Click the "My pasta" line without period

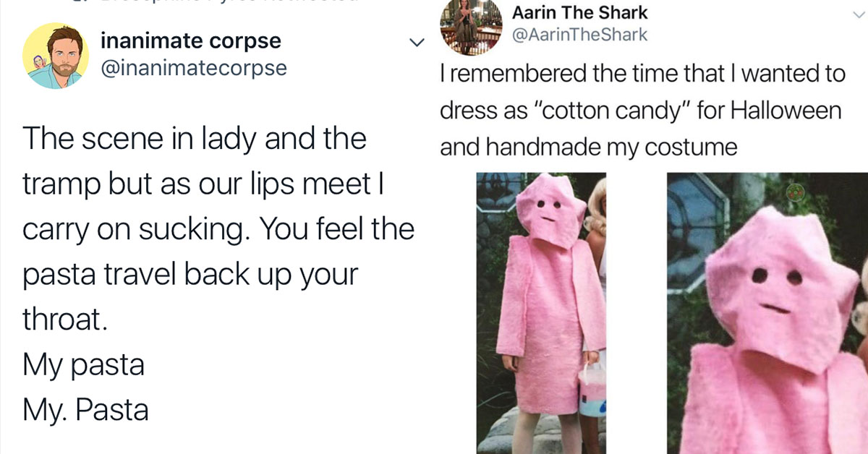(x=83, y=366)
